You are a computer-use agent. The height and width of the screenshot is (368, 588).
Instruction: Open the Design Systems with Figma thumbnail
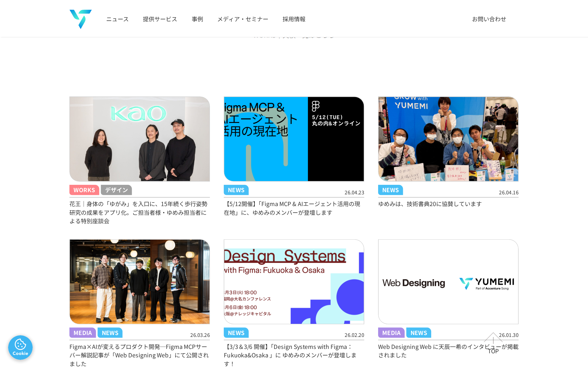(294, 282)
